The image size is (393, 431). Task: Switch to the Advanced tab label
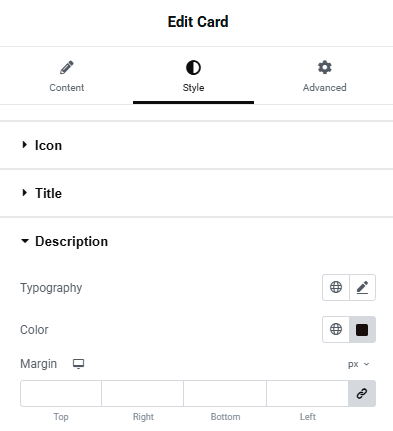pyautogui.click(x=325, y=88)
